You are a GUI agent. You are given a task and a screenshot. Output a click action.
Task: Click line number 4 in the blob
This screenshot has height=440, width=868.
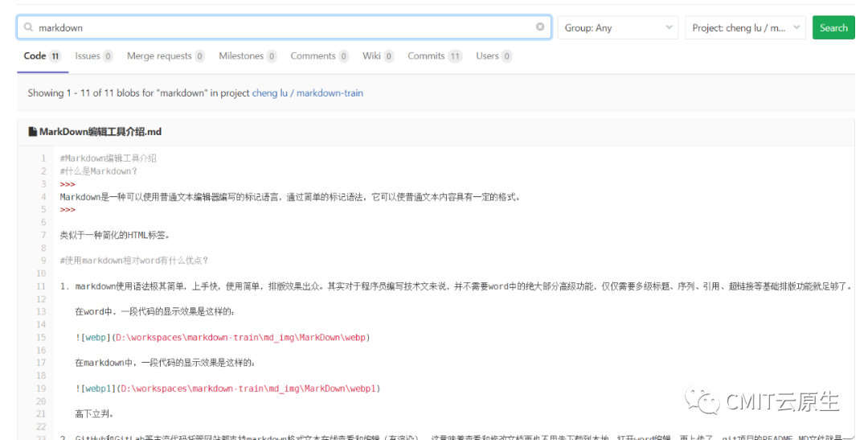(x=43, y=197)
